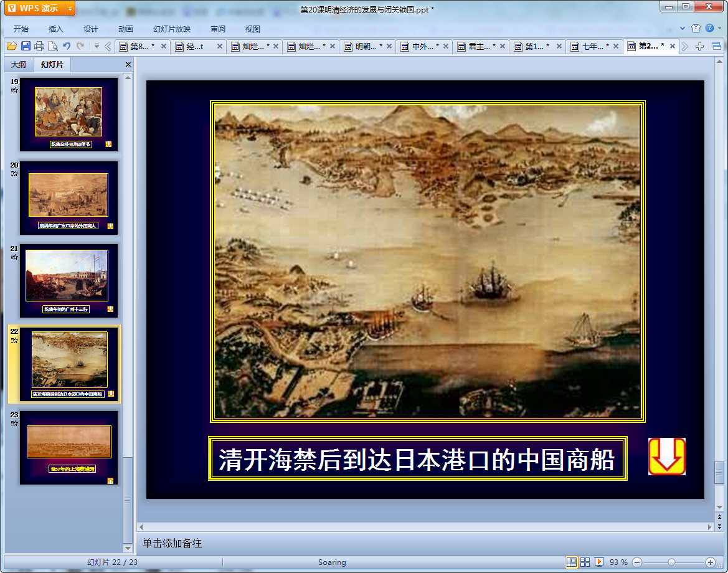Open print preview
Viewport: 728px width, 573px height.
(x=53, y=46)
